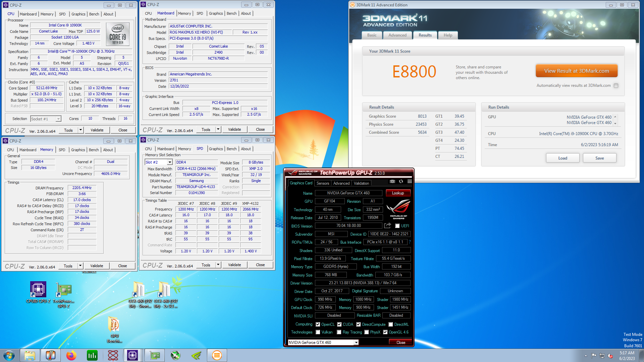Click the red Close button in GPU-Z

pyautogui.click(x=401, y=343)
